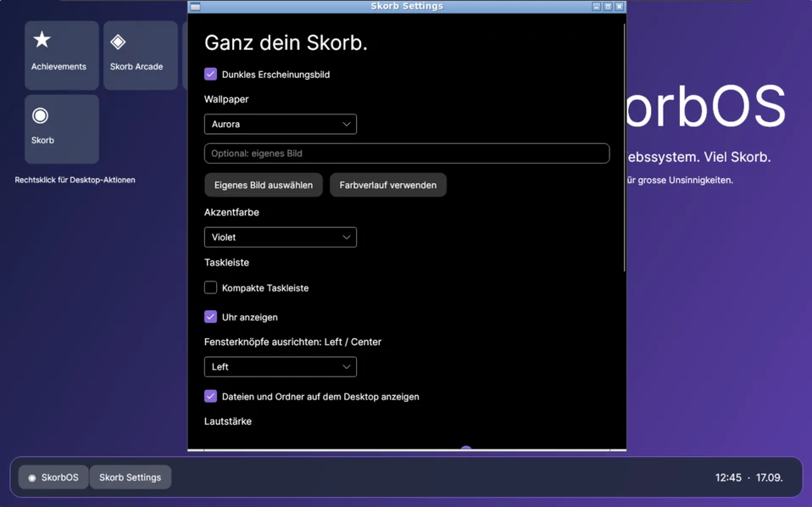This screenshot has height=507, width=812.
Task: Toggle the Dunkles Erscheinungsbild checkbox
Action: coord(210,74)
